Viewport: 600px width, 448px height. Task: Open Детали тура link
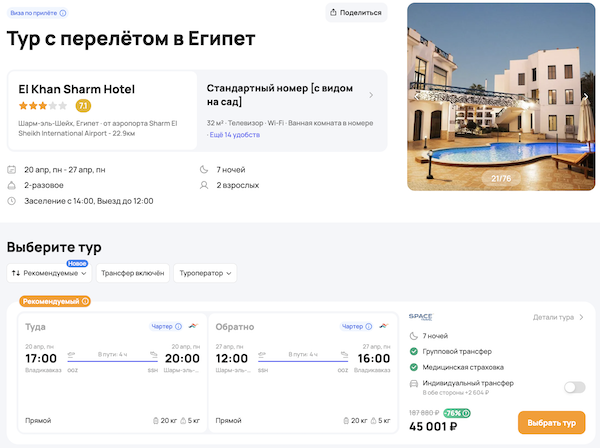pos(558,317)
